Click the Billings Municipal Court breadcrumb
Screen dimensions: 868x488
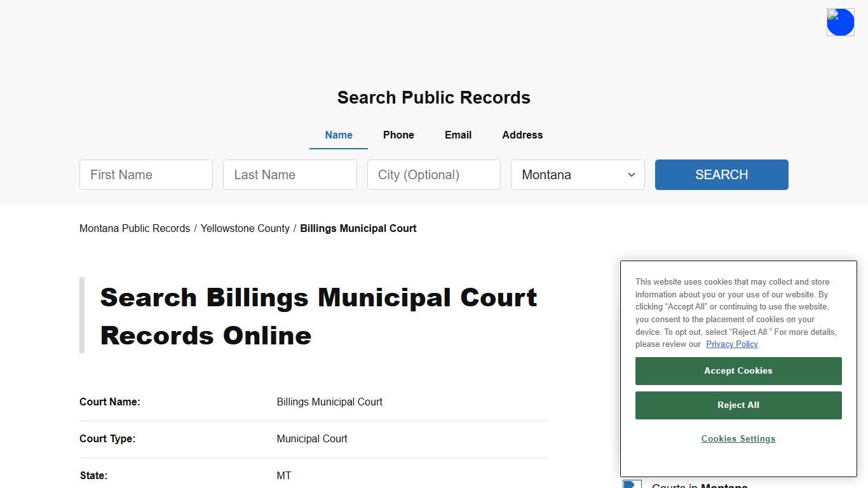click(x=358, y=228)
